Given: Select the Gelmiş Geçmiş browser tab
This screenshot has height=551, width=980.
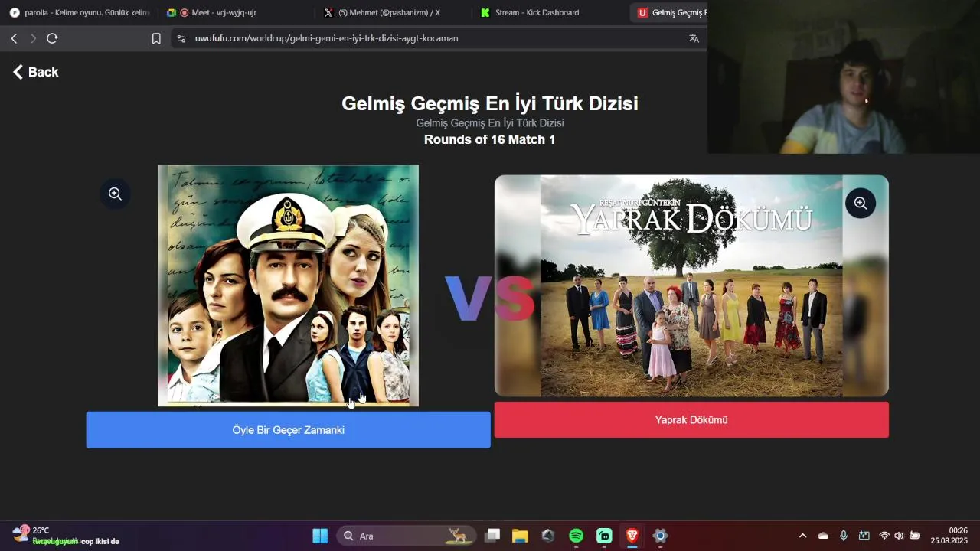Looking at the screenshot, I should coord(670,13).
